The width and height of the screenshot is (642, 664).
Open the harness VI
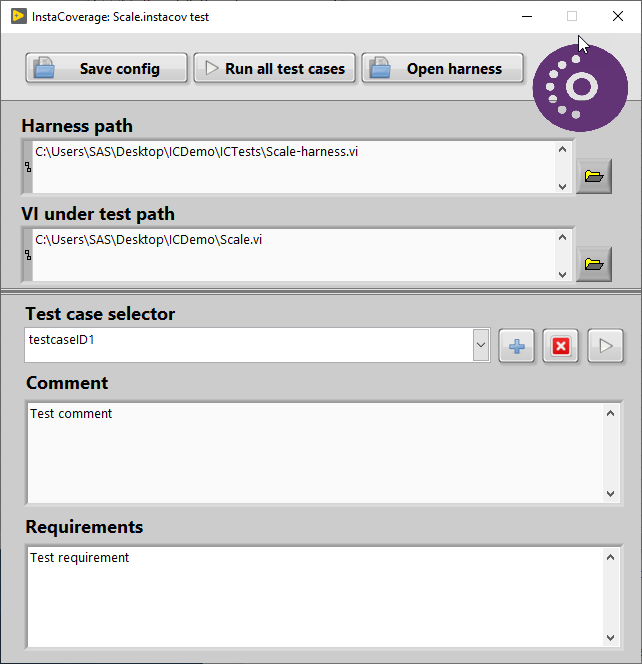pyautogui.click(x=443, y=68)
